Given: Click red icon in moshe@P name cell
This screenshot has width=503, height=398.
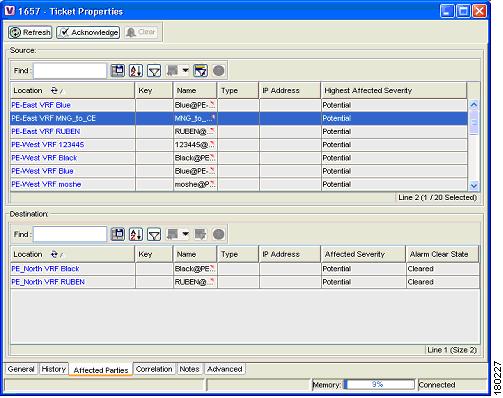Looking at the screenshot, I should [x=212, y=183].
